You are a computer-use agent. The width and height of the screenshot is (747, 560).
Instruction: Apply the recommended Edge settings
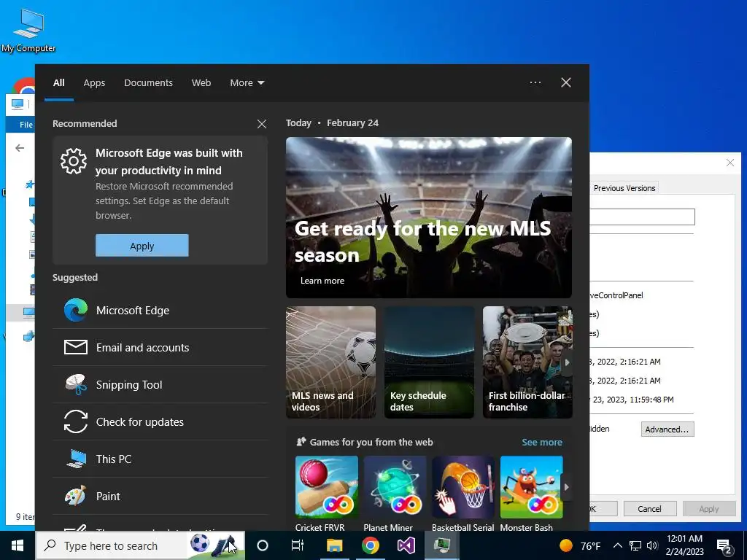click(142, 246)
